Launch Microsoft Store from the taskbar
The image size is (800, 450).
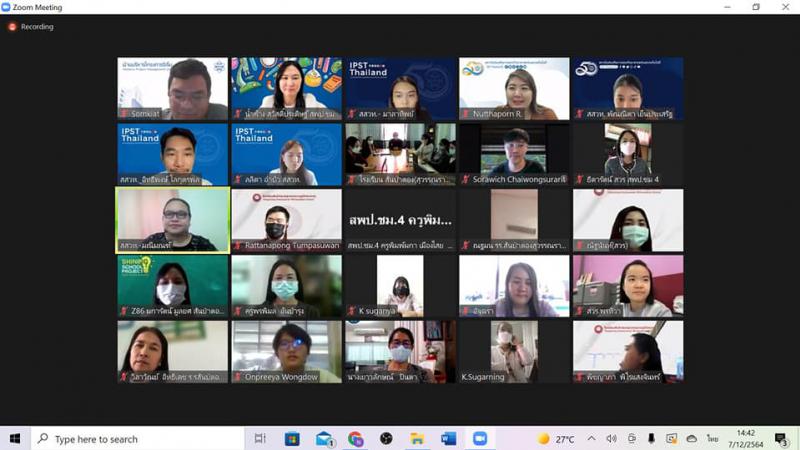(x=292, y=439)
